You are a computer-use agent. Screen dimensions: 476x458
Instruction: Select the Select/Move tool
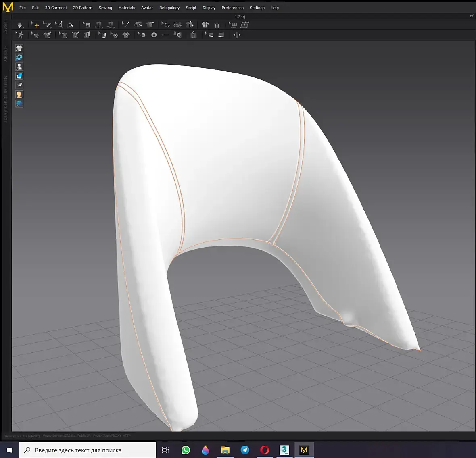click(x=35, y=25)
